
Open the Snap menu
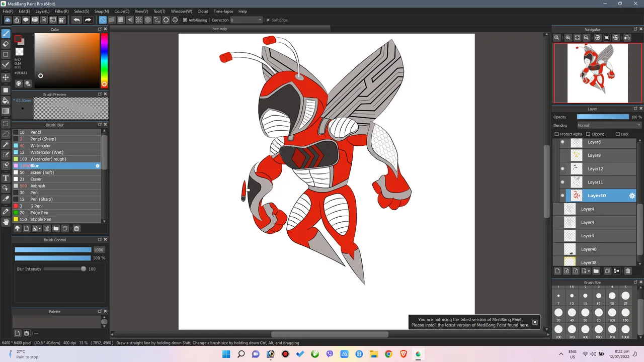click(102, 11)
